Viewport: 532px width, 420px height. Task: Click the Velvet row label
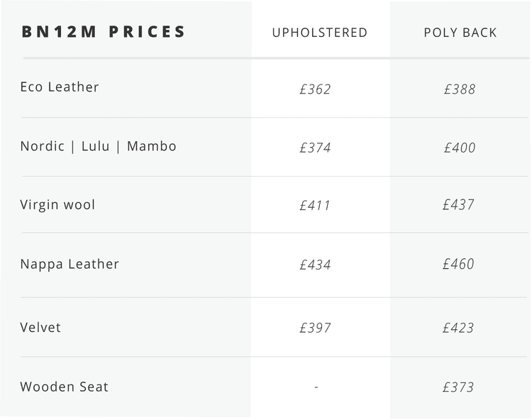point(40,328)
